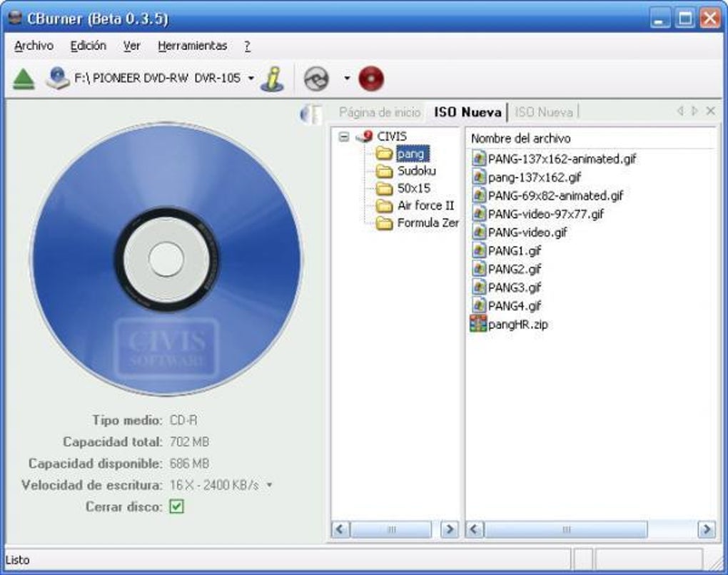Click the blue disc image

[166, 259]
